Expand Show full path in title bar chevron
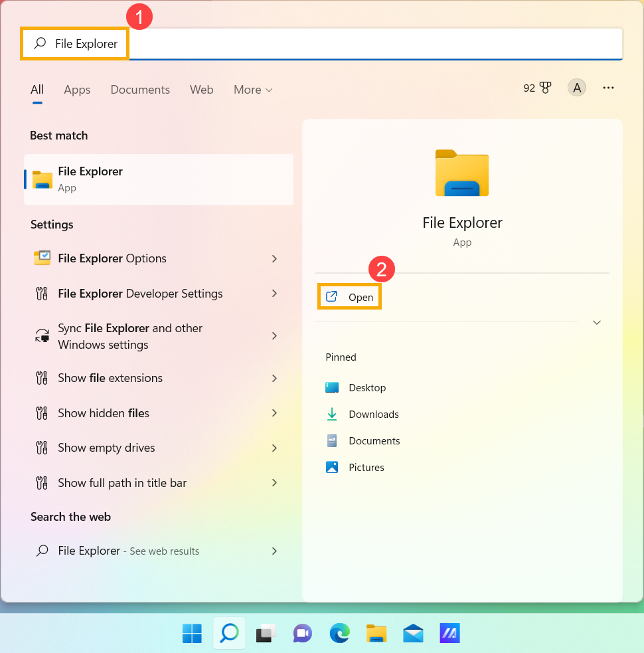Screen dimensions: 644x653 (x=274, y=483)
